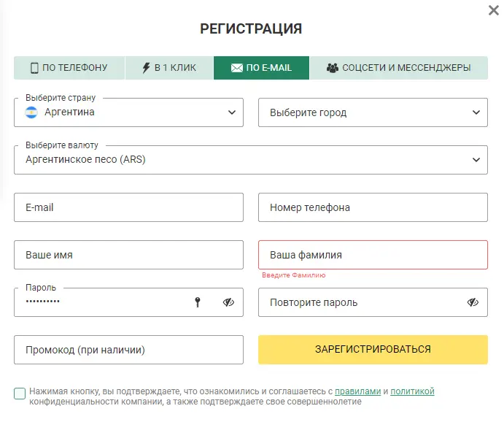The width and height of the screenshot is (504, 433).
Task: Click the Argentina flag icon
Action: (x=31, y=112)
